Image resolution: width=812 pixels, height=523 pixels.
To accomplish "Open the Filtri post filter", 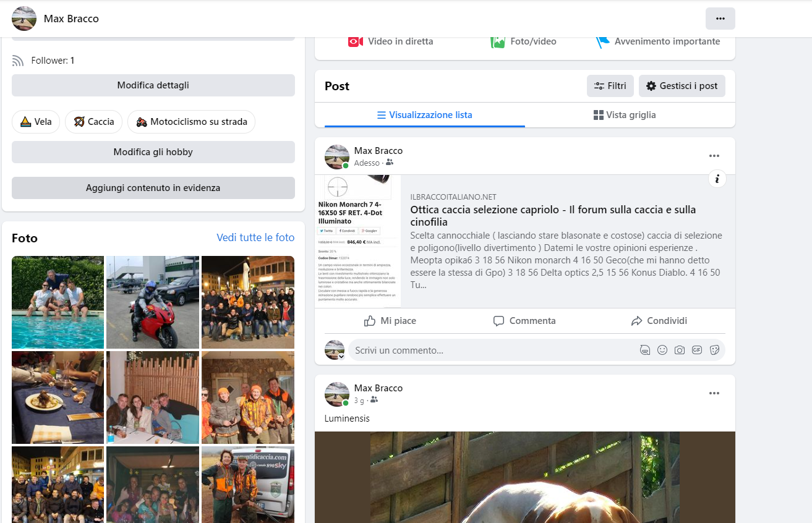I will coord(610,86).
